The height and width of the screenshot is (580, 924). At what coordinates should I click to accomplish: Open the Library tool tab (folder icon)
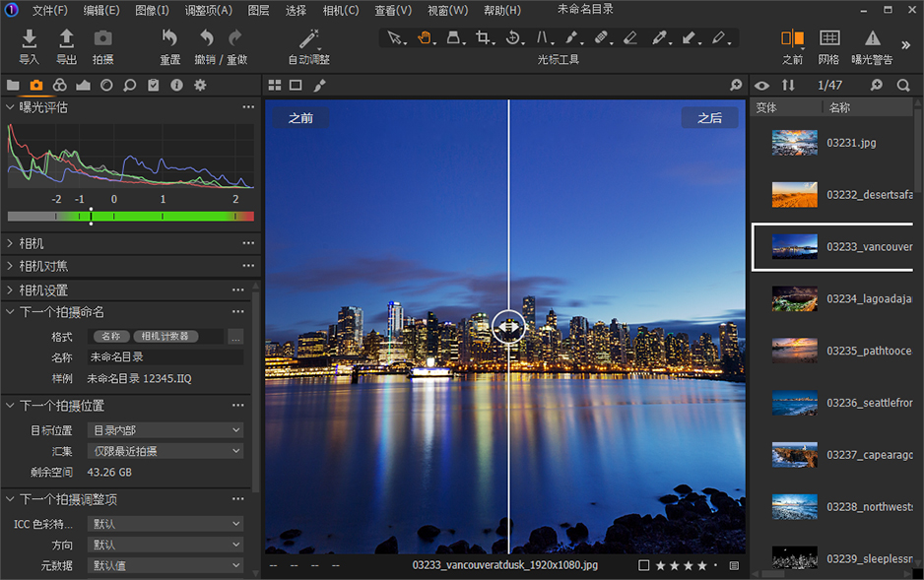(x=13, y=85)
